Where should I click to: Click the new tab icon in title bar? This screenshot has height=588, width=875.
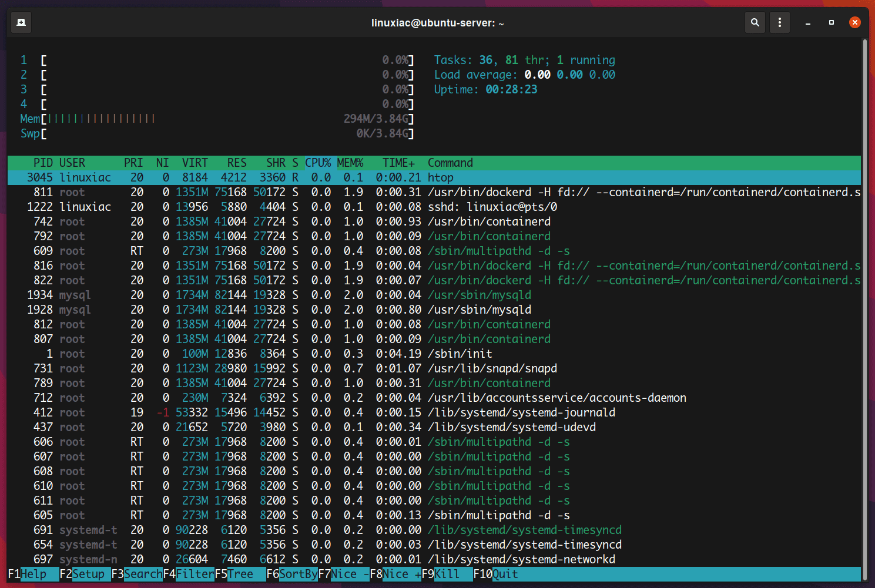[21, 22]
